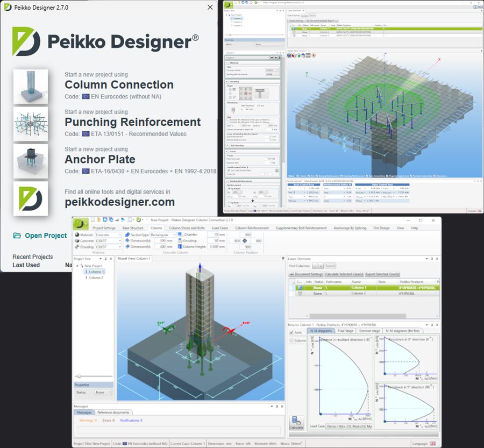This screenshot has width=484, height=448.
Task: Open the Grouting class dropdown
Action: click(108, 247)
